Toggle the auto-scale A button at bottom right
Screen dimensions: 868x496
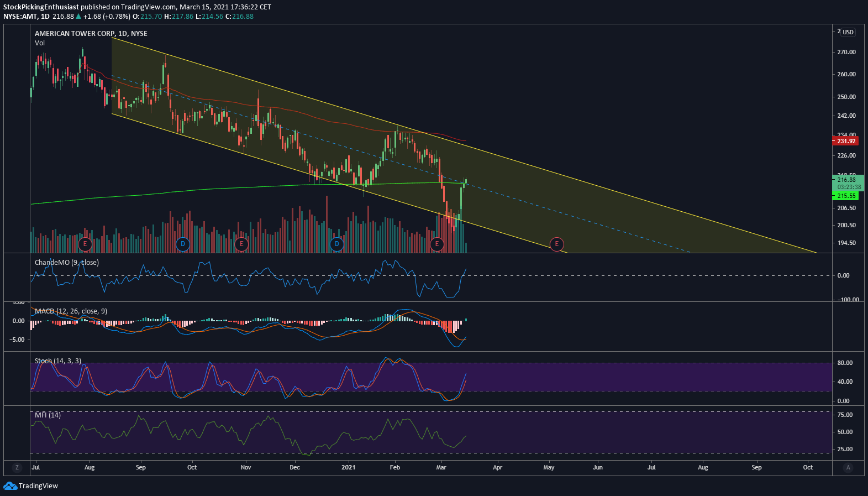coord(848,468)
